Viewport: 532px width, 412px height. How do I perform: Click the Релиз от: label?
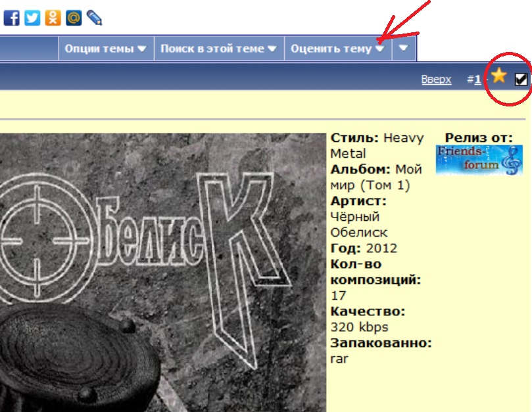point(479,138)
